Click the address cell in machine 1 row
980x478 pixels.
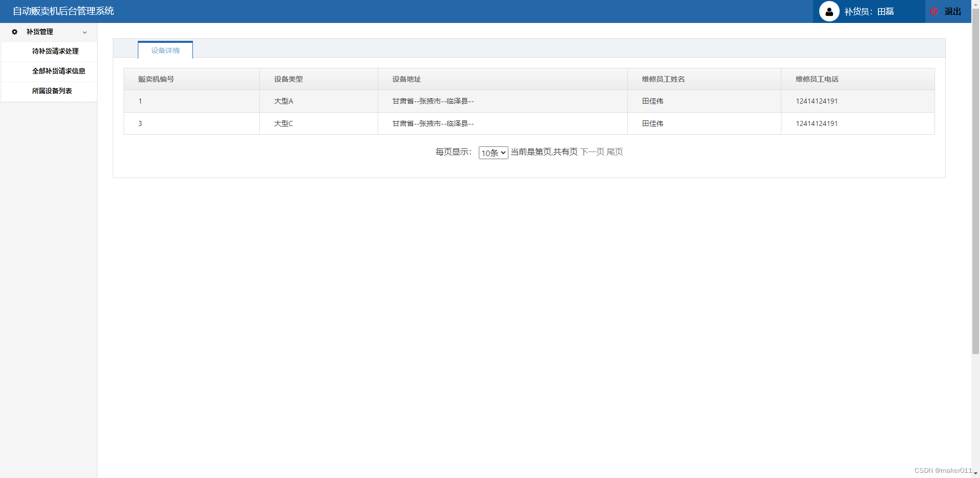click(x=503, y=101)
